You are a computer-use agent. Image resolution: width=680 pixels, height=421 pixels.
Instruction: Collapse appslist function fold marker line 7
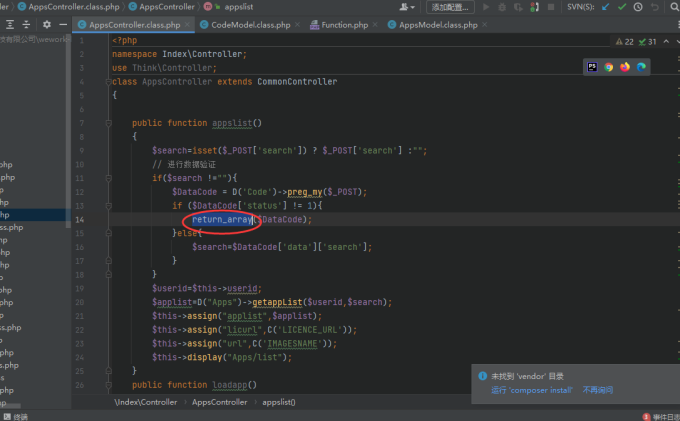click(108, 124)
